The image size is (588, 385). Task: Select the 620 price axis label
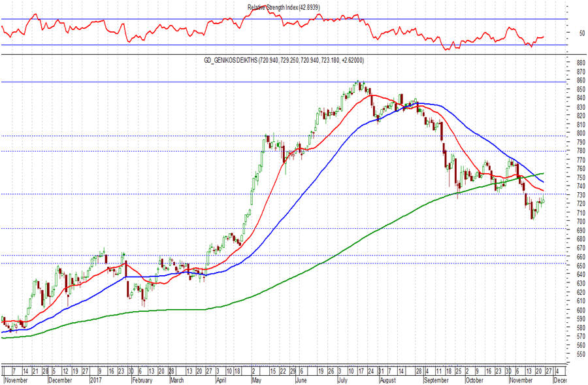581,292
